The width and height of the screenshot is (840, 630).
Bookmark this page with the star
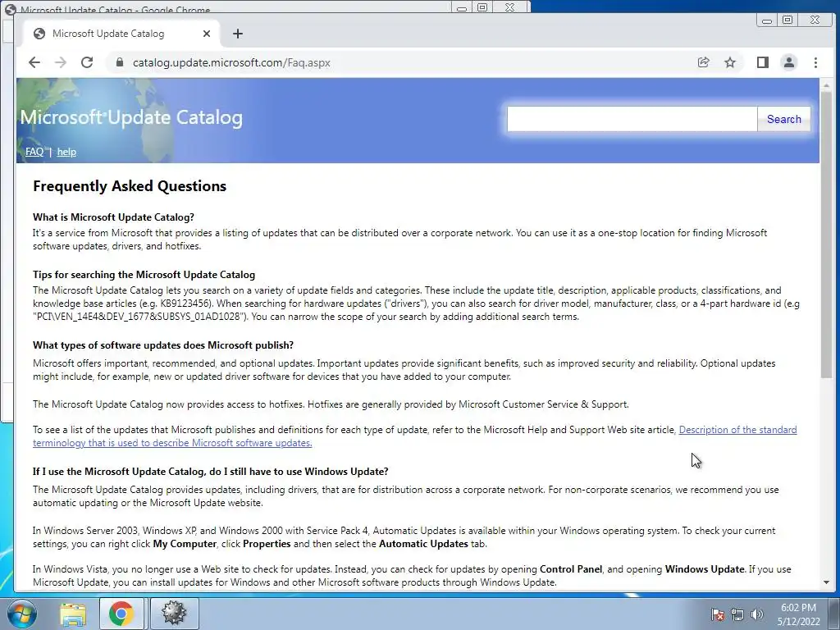(x=729, y=62)
